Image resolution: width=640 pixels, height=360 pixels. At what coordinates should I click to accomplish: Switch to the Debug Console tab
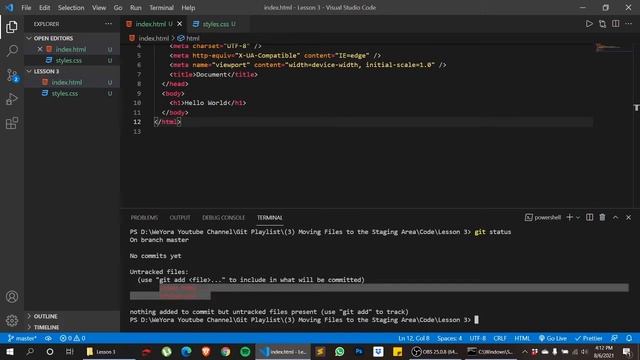tap(224, 218)
